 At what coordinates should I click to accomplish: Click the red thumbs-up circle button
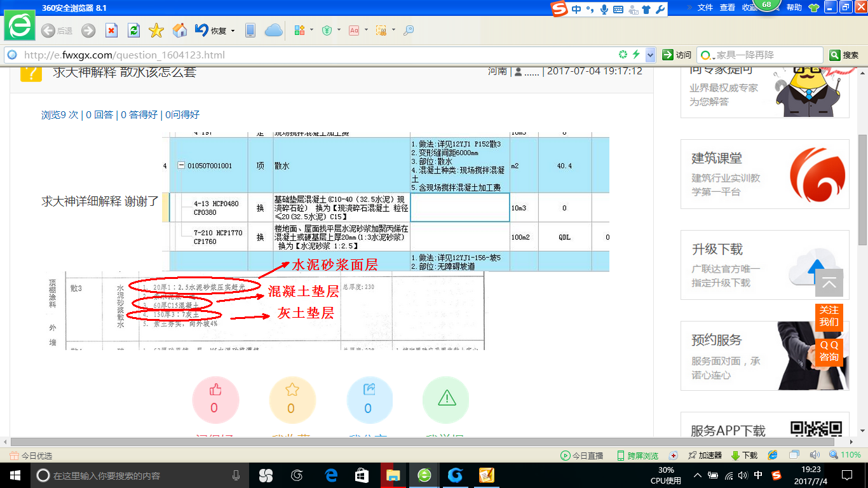[215, 400]
